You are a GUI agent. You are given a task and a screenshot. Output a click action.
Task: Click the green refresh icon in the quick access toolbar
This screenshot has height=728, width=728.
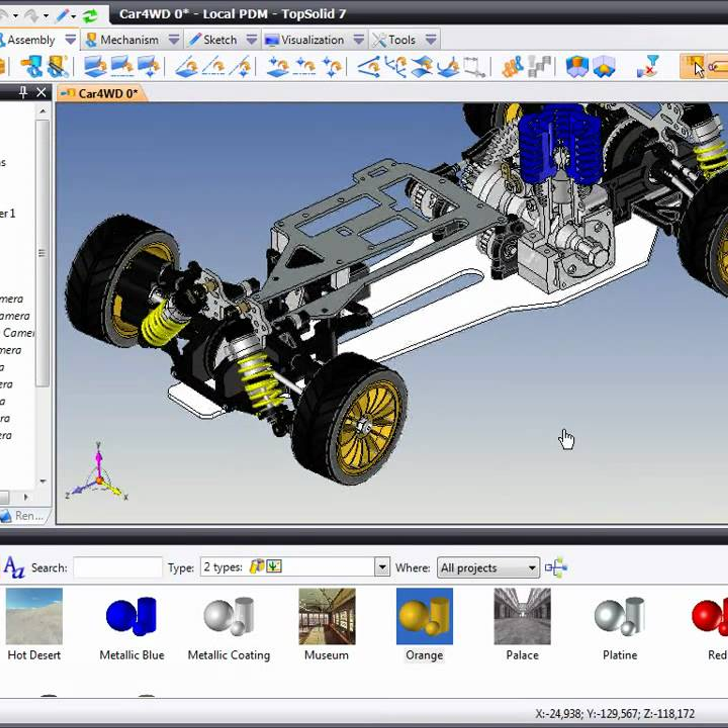click(90, 15)
